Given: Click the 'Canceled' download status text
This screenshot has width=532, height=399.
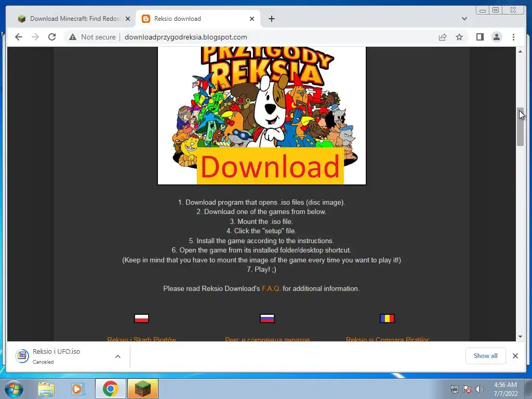Looking at the screenshot, I should pyautogui.click(x=43, y=362).
